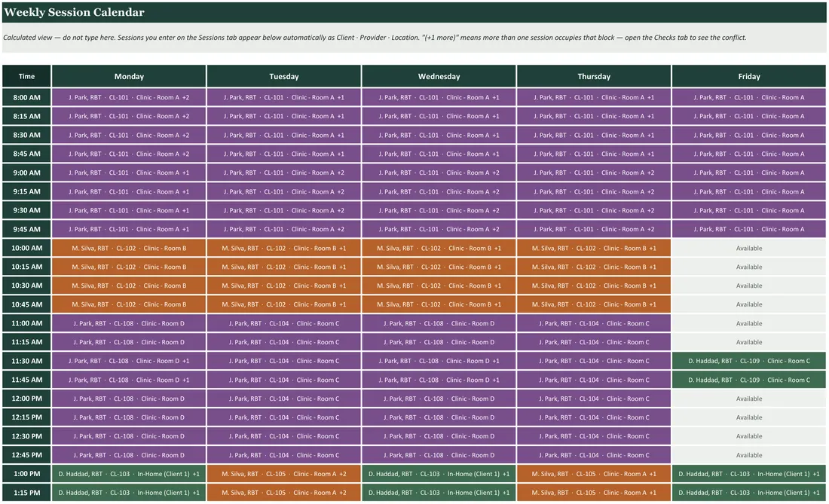
Task: Select the Weekly Session Calendar title
Action: (x=74, y=12)
